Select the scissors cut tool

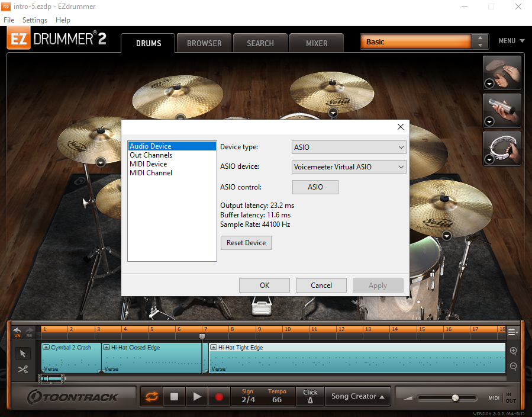[22, 369]
